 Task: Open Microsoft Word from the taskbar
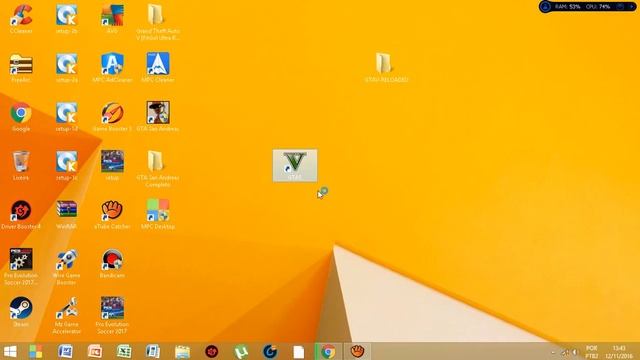pyautogui.click(x=65, y=351)
